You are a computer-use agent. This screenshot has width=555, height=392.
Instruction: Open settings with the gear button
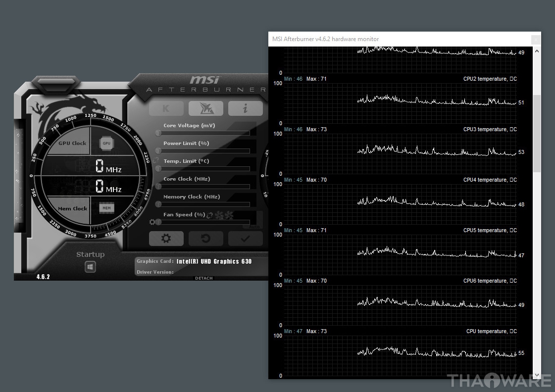[x=166, y=239]
